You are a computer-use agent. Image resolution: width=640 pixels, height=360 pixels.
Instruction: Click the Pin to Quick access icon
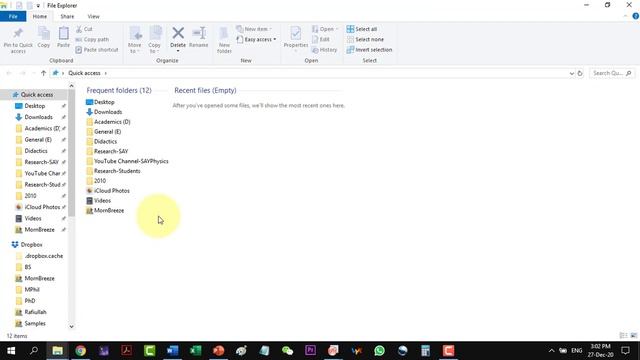(x=18, y=33)
